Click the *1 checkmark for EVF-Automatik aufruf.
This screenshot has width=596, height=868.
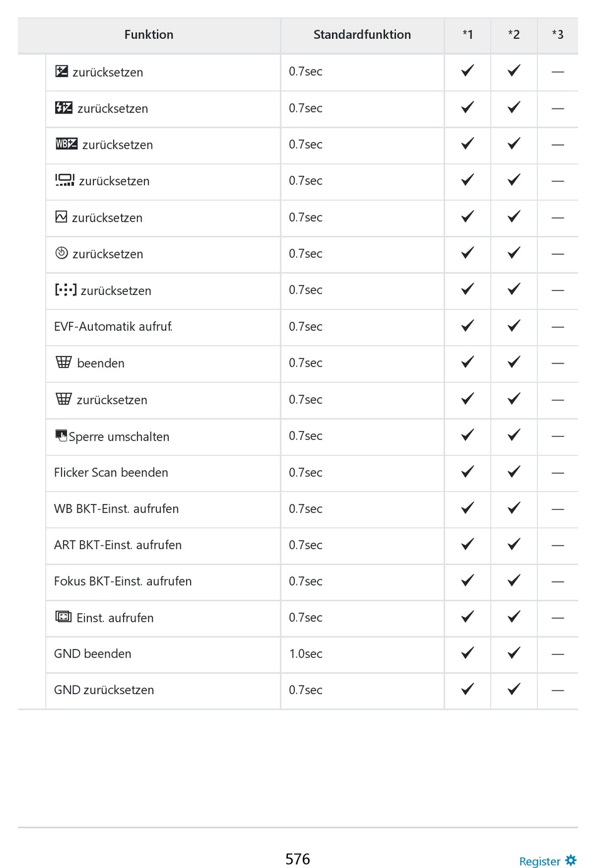pos(467,326)
